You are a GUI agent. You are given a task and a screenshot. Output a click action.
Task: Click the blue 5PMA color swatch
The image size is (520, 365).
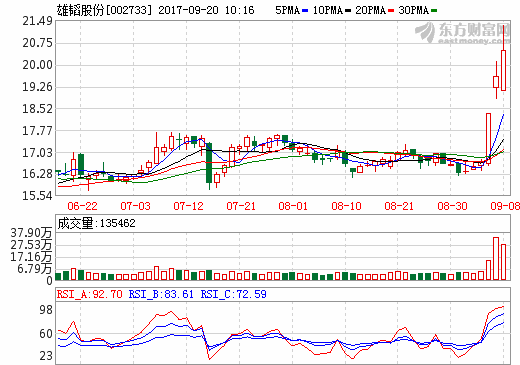pyautogui.click(x=305, y=11)
